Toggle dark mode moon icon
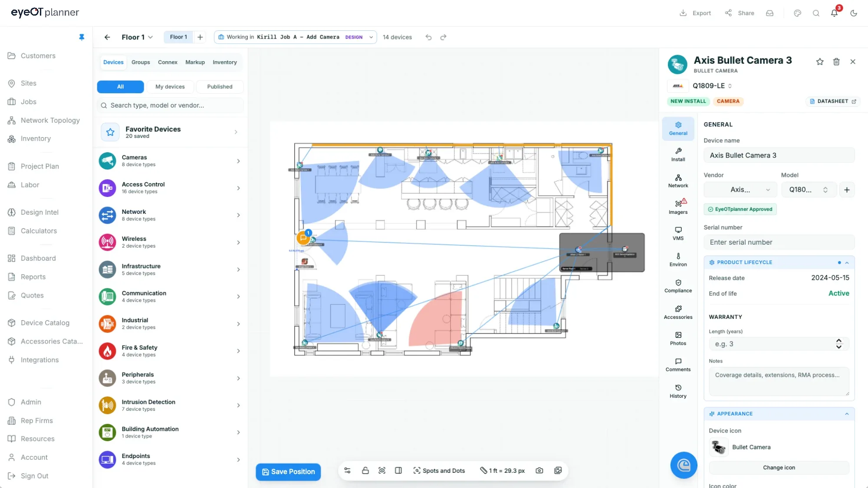The image size is (868, 488). [854, 13]
